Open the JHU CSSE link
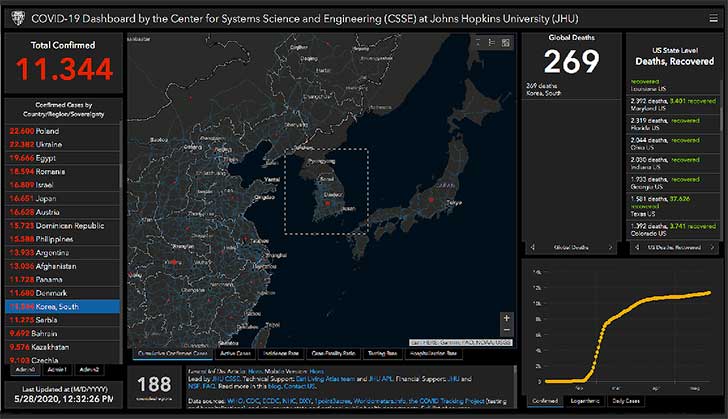Viewport: 728px width, 419px height. 226,379
